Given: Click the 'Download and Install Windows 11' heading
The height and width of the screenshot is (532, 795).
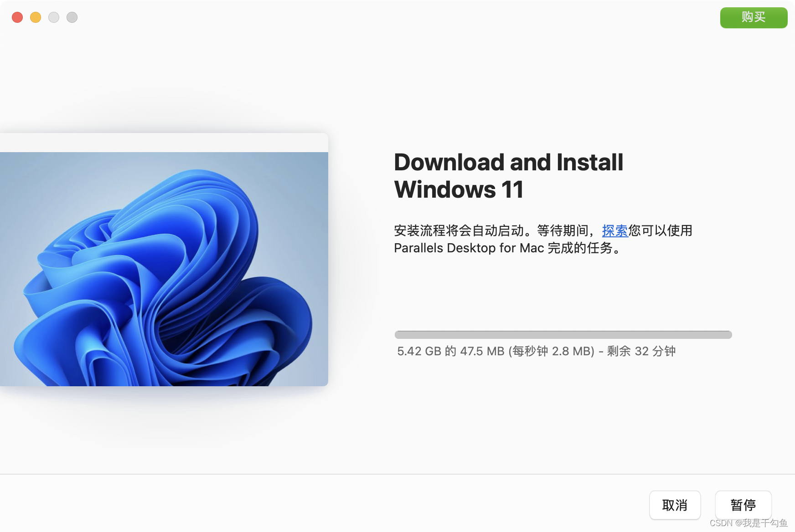Looking at the screenshot, I should [x=508, y=176].
